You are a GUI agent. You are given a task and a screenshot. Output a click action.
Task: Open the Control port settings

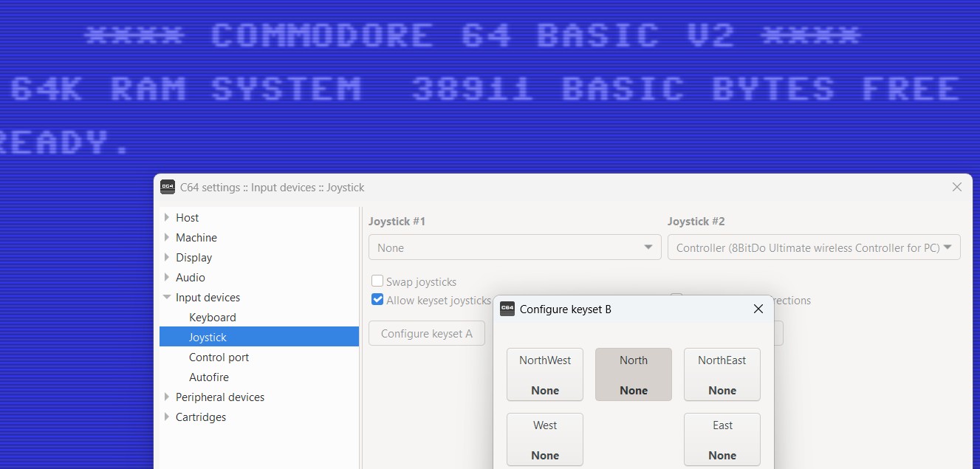219,357
